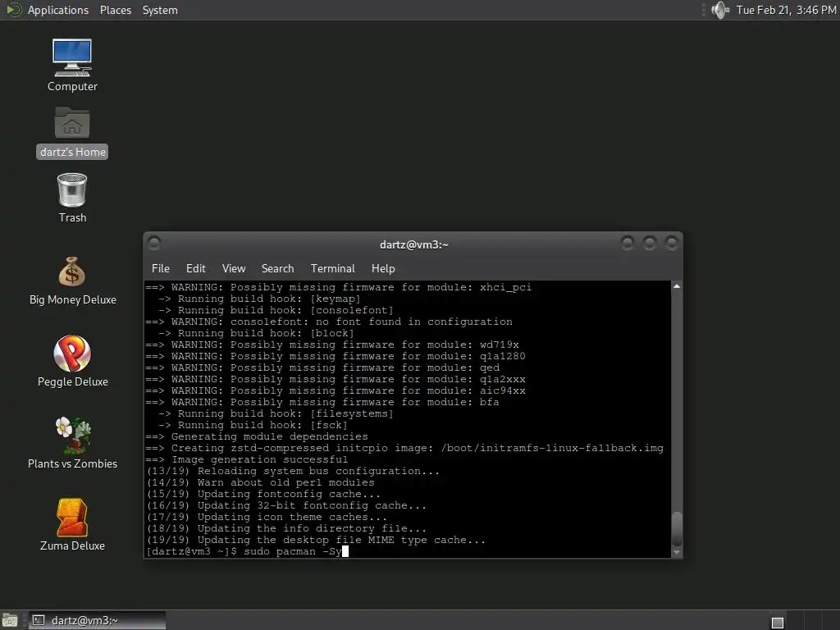The width and height of the screenshot is (840, 630).
Task: Click the show desktop icon in bottom panel
Action: tap(10, 620)
